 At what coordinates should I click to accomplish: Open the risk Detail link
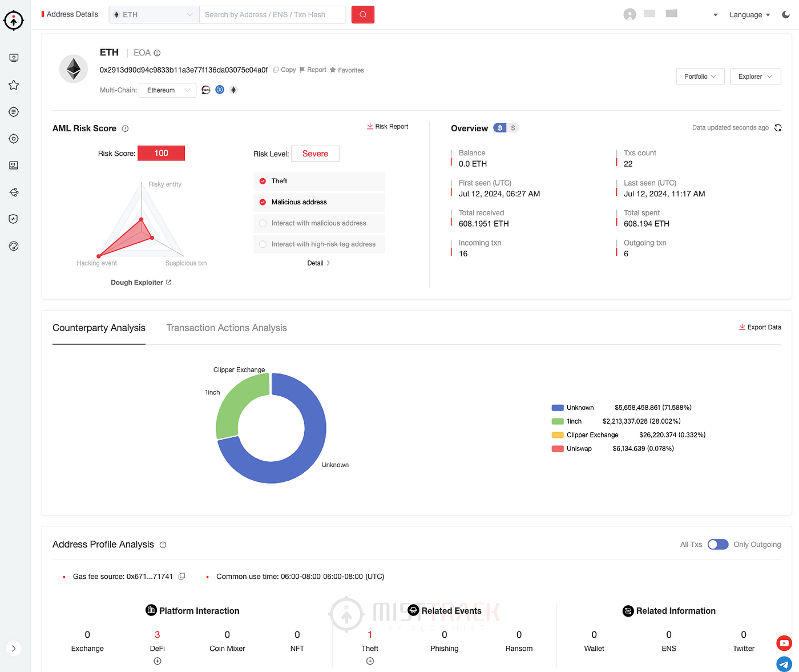pyautogui.click(x=318, y=263)
